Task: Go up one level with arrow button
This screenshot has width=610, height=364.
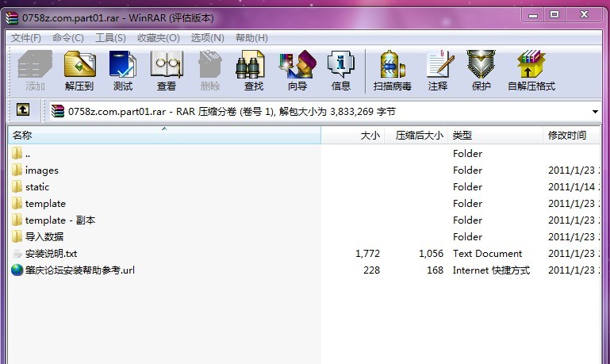Action: coord(23,110)
